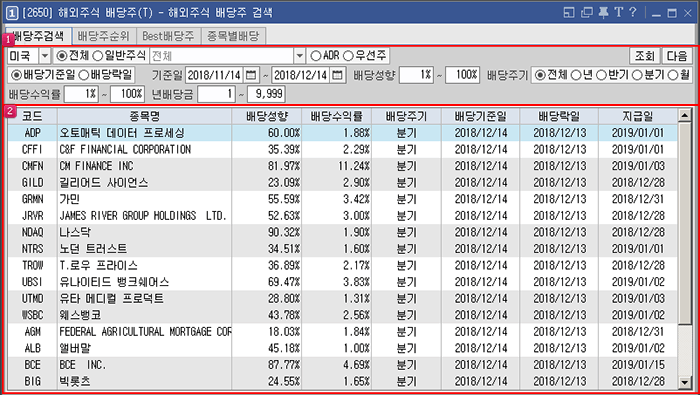Select the 반기 dividend cycle radio button
This screenshot has height=395, width=700.
[601, 75]
